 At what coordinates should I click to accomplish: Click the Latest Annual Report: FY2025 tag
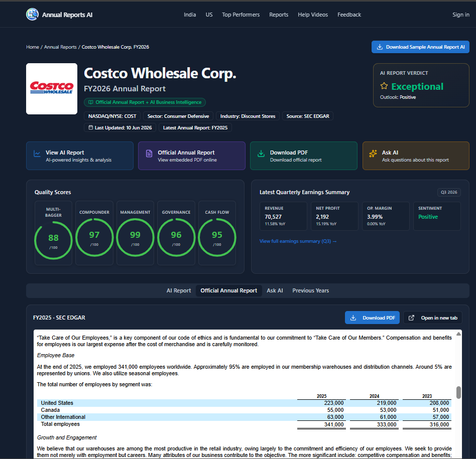click(195, 128)
